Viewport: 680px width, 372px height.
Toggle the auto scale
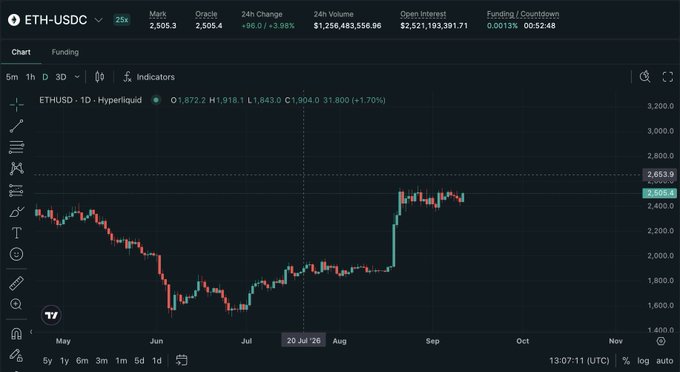[664, 361]
